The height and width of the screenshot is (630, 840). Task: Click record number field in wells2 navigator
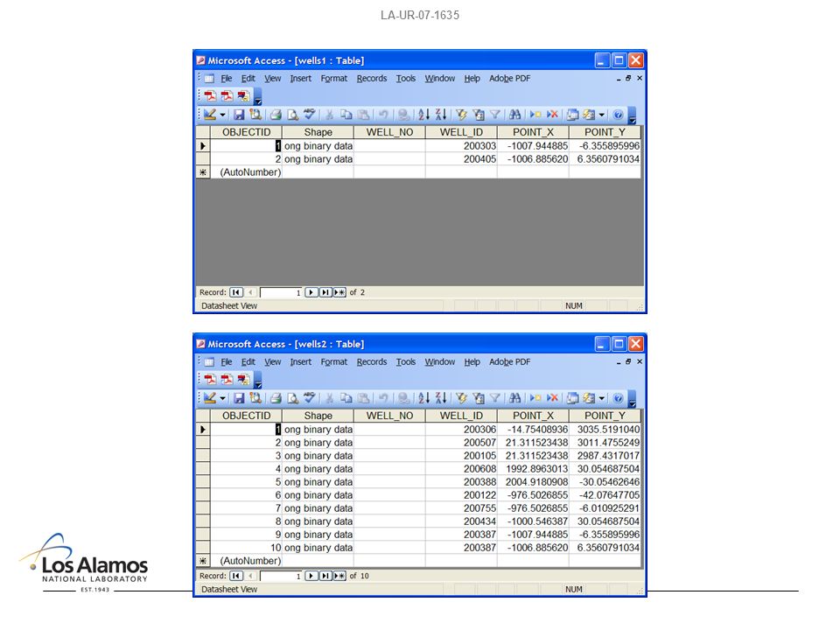(x=281, y=576)
